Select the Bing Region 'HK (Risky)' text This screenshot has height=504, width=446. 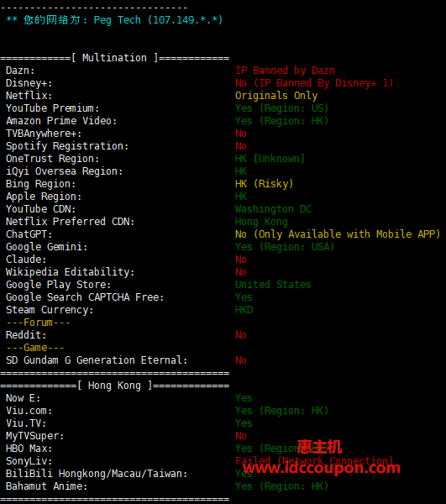click(264, 184)
